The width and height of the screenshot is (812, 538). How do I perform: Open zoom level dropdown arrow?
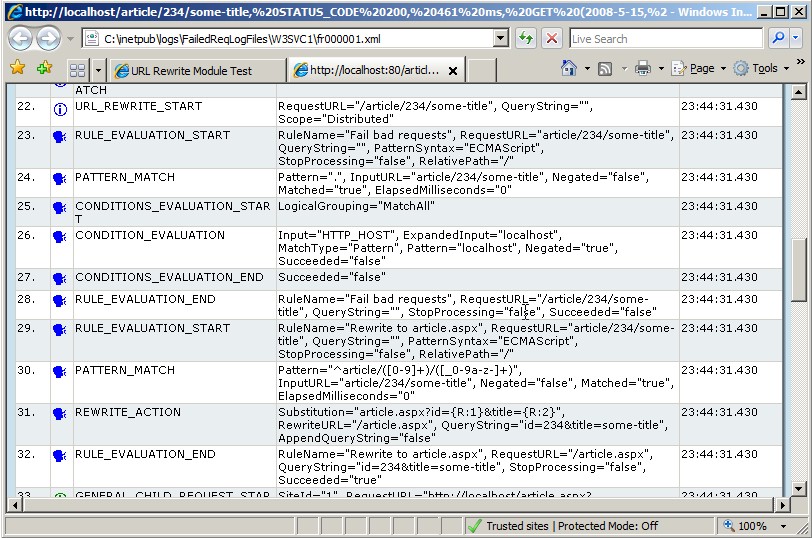pos(783,527)
